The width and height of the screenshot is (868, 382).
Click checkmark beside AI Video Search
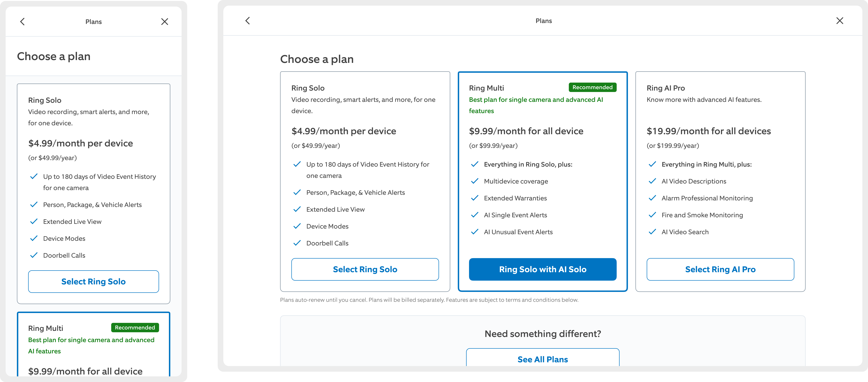[x=652, y=232]
